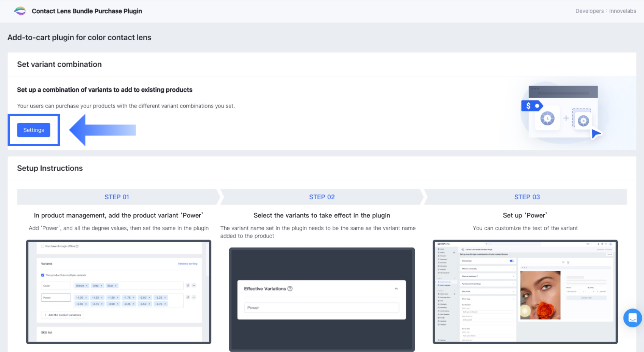Image resolution: width=644 pixels, height=352 pixels.
Task: Click 'The variant name set in the plugin' text
Action: point(318,232)
